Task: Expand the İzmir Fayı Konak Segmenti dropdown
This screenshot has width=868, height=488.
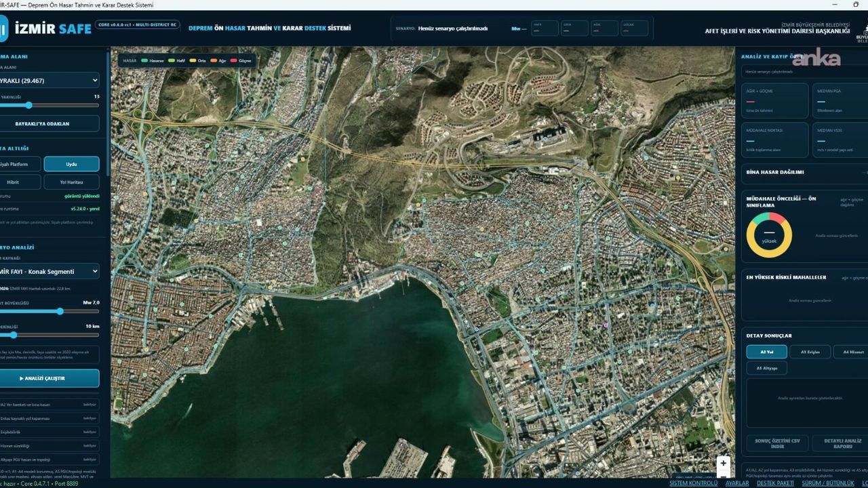Action: click(49, 271)
